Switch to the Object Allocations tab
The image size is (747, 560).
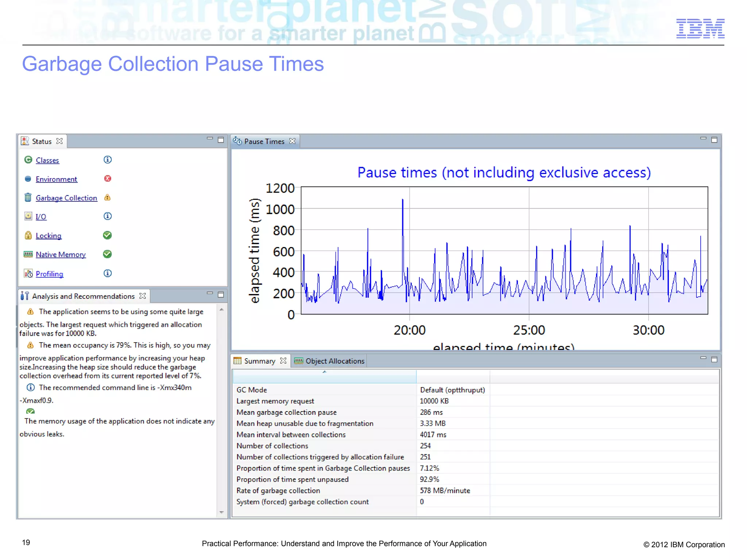[x=329, y=361]
